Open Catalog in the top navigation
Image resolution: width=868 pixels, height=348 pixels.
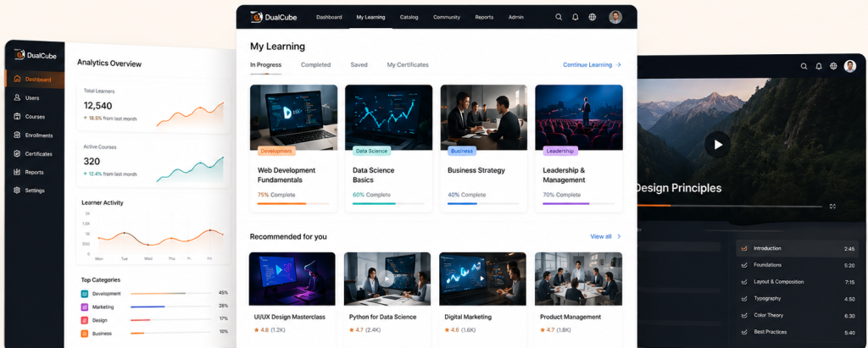[x=409, y=17]
